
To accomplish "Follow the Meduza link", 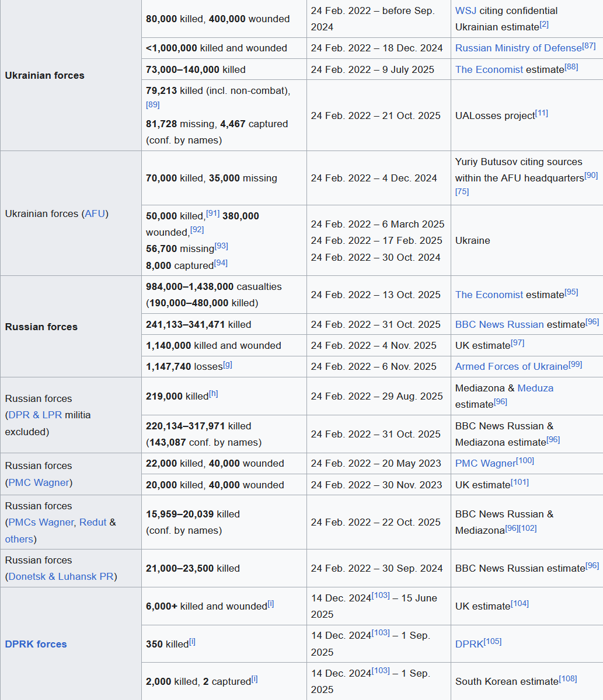I will click(535, 388).
